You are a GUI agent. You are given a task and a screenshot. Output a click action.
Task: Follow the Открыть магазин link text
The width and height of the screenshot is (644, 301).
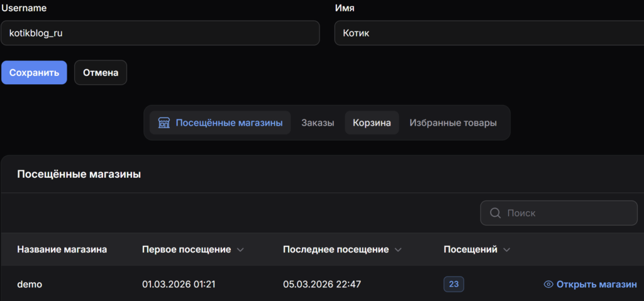(x=596, y=285)
